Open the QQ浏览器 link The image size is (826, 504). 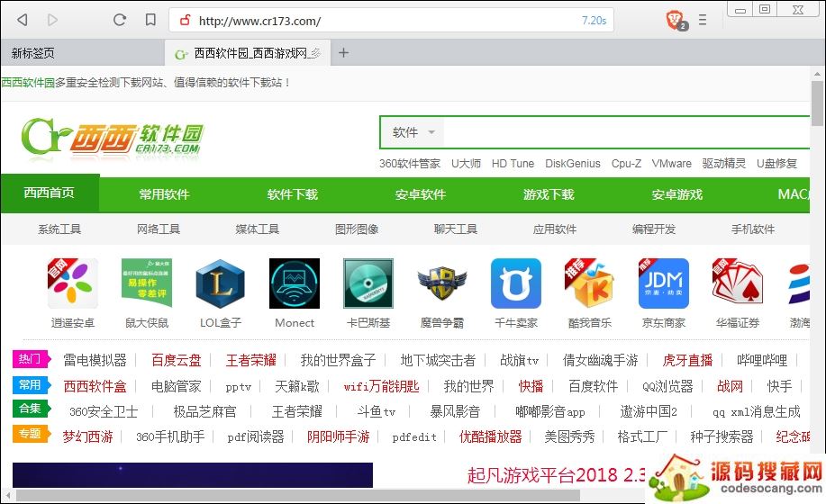[667, 387]
